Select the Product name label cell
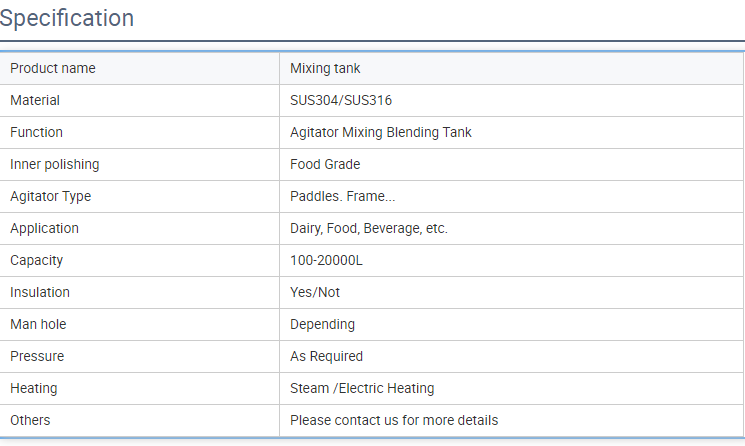This screenshot has height=446, width=745. click(x=53, y=68)
